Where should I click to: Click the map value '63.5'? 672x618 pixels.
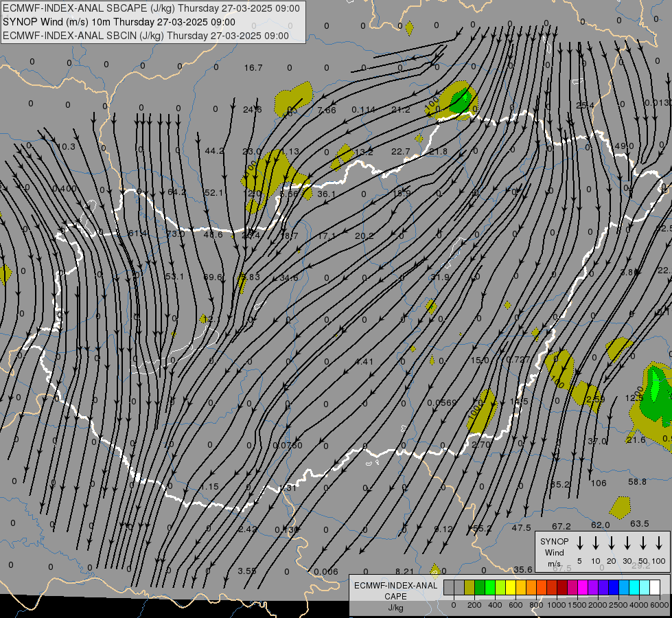click(640, 524)
